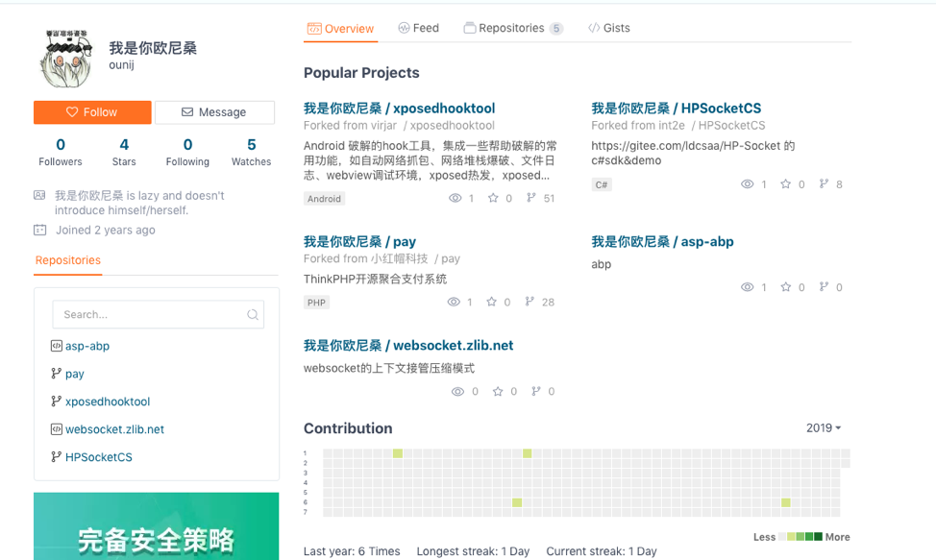Click the C# language tag

tap(602, 184)
